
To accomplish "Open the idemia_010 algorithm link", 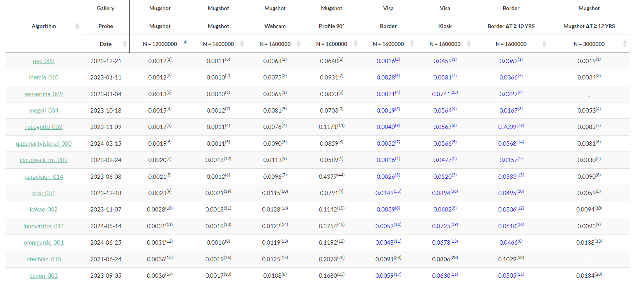I will (x=44, y=78).
